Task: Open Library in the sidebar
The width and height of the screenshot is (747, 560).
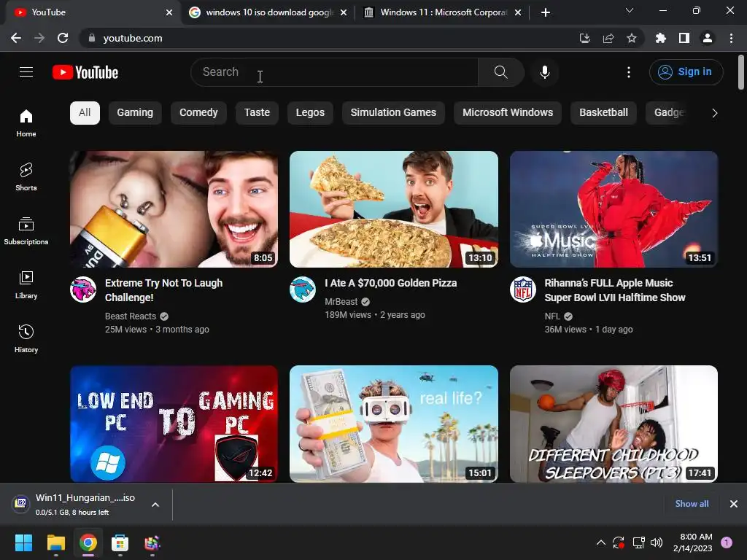Action: coord(26,285)
